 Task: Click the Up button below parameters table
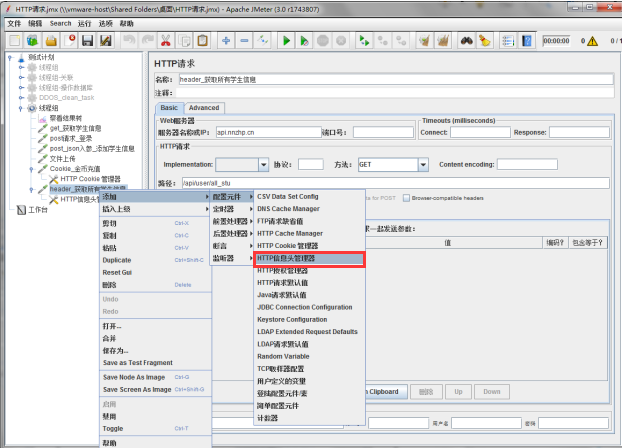pos(458,392)
